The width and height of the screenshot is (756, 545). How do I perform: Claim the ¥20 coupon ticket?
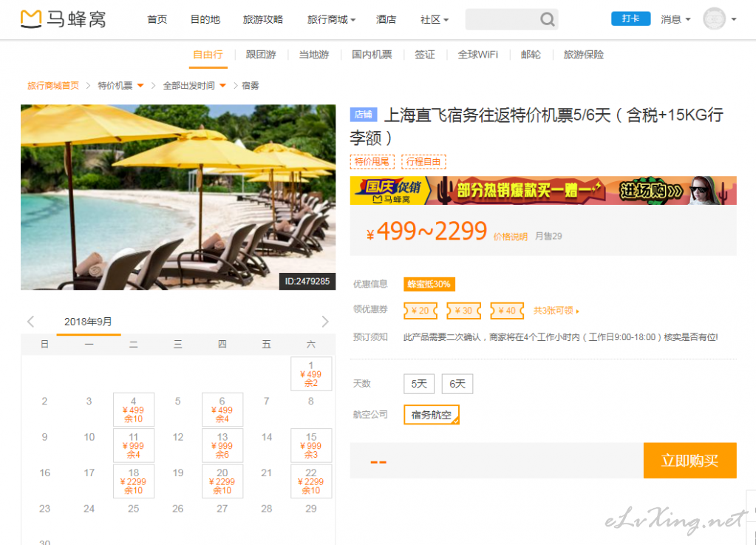[420, 311]
